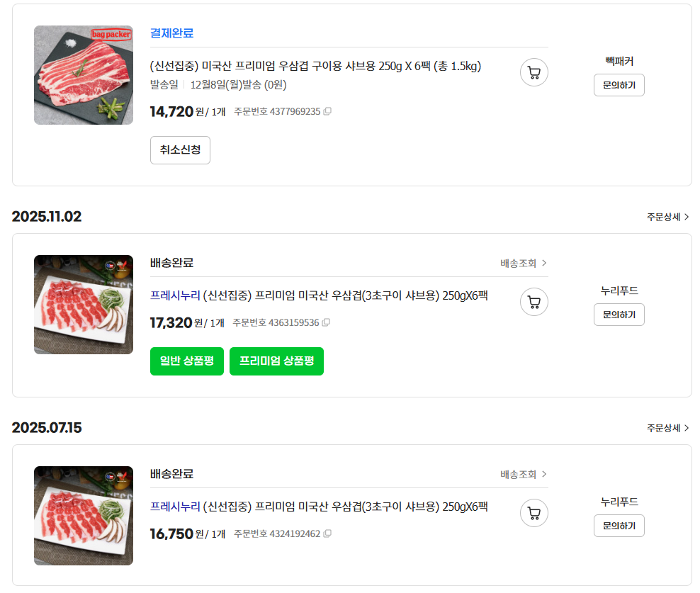Viewport: 700px width, 593px height.
Task: Open product image of 2025.11.02 order
Action: click(84, 305)
